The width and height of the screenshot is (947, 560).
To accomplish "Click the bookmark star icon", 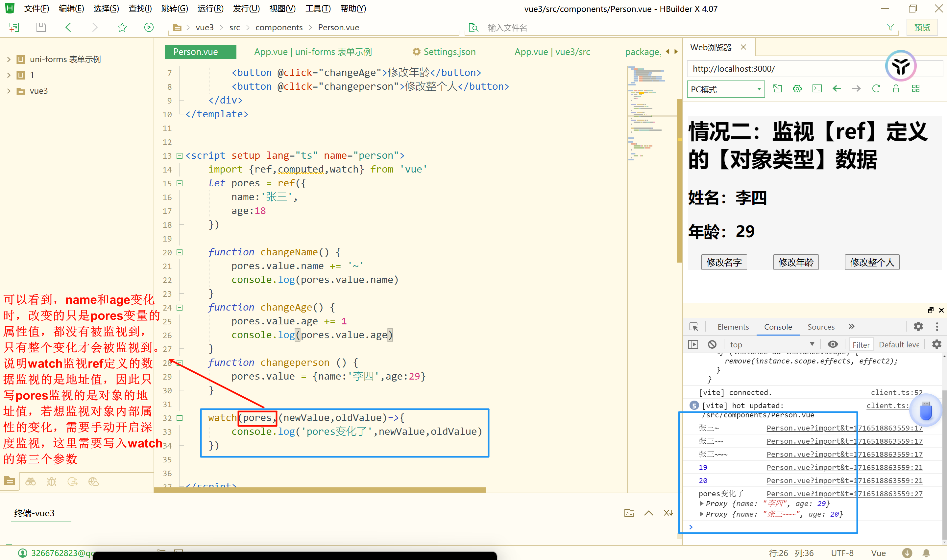I will pyautogui.click(x=122, y=27).
